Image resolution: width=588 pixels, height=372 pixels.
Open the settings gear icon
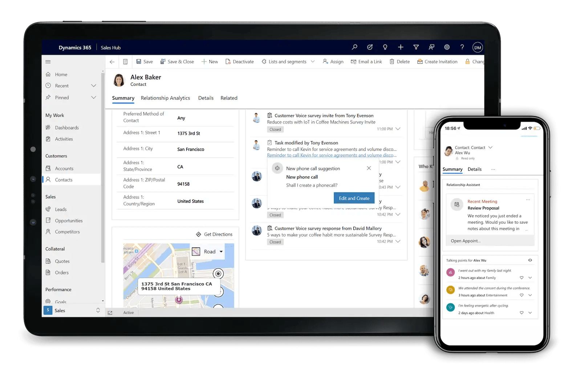click(x=447, y=47)
